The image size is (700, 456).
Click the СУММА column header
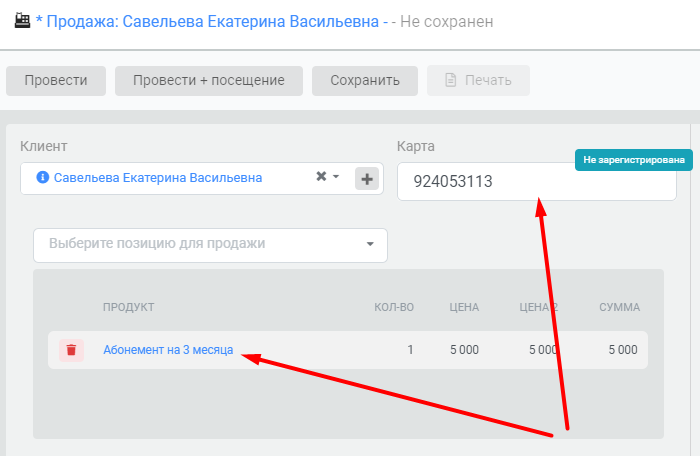[619, 307]
